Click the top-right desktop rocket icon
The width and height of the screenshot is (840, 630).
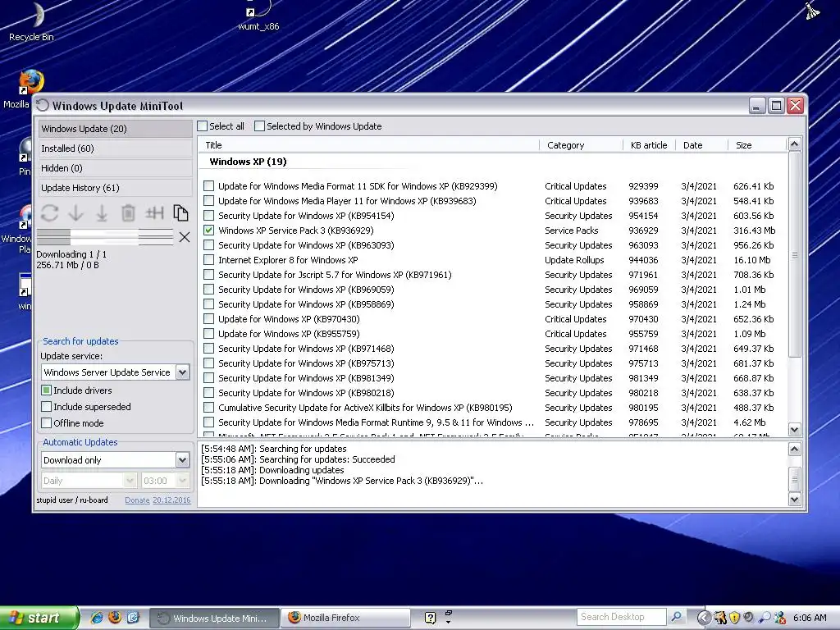pyautogui.click(x=813, y=11)
